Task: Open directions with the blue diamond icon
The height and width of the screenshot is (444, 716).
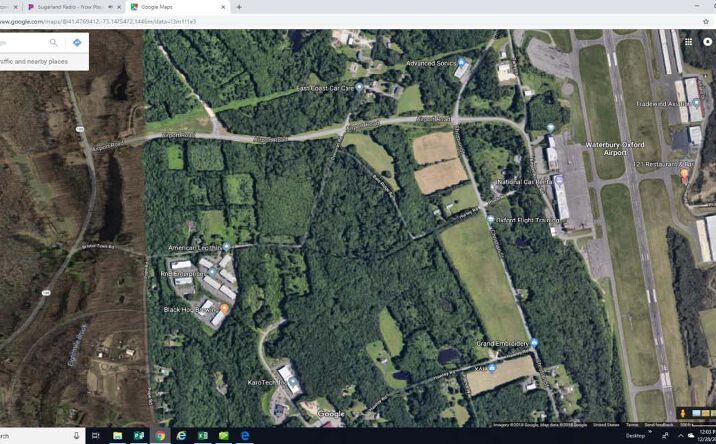Action: 77,42
